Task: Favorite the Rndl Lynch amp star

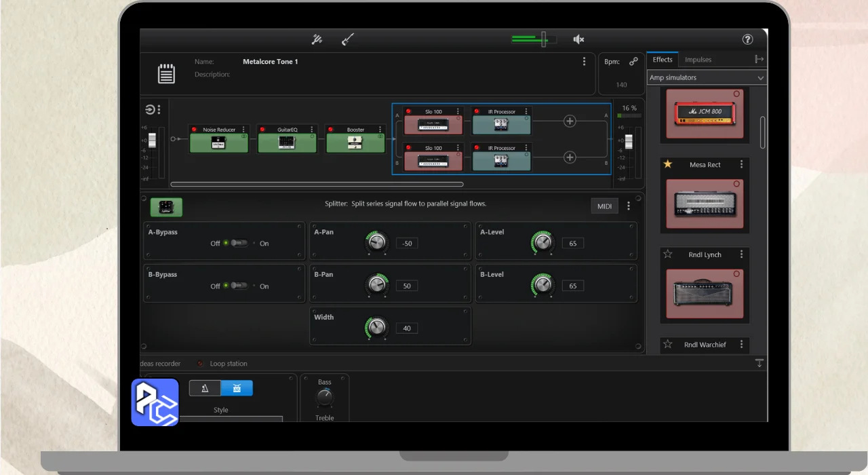Action: (x=668, y=254)
